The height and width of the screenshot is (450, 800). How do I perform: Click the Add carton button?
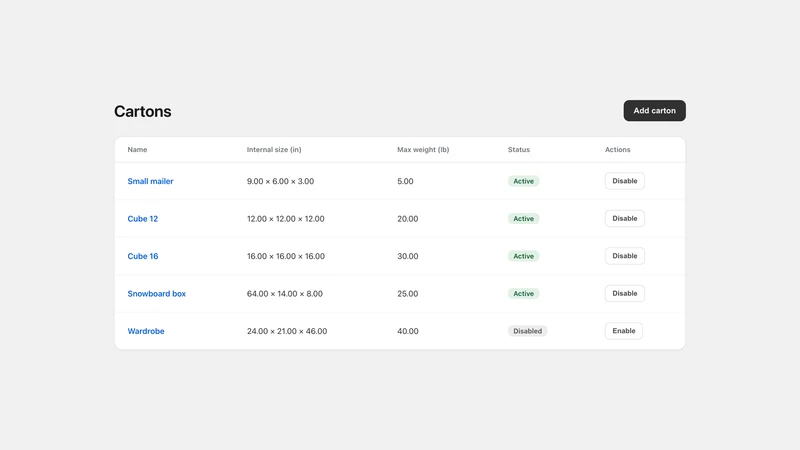(x=654, y=111)
